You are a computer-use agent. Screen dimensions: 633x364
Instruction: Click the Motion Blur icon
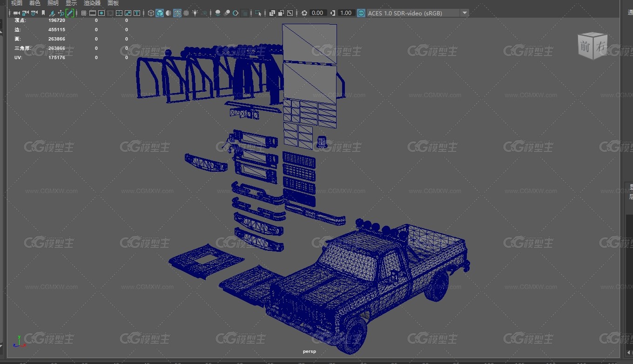(x=227, y=13)
